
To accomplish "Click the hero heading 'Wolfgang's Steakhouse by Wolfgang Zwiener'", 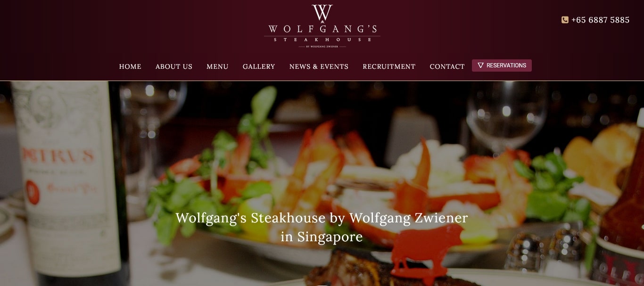I will pos(322,218).
